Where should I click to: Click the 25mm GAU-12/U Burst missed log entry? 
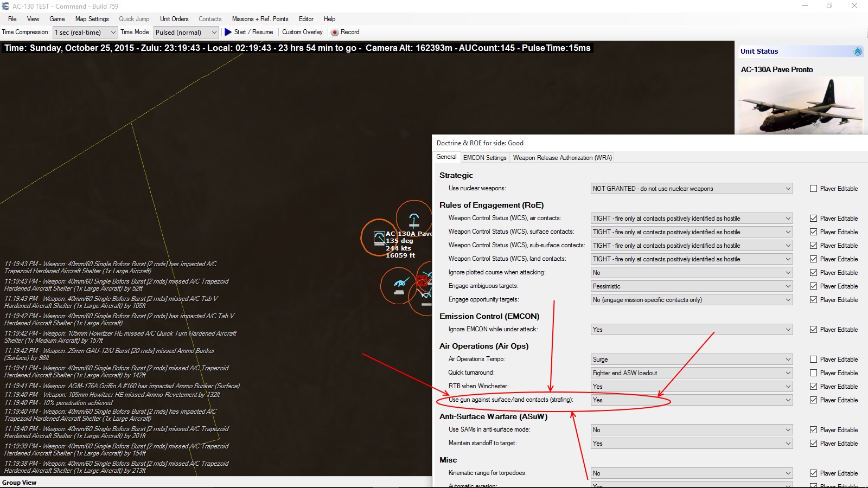[x=110, y=354]
